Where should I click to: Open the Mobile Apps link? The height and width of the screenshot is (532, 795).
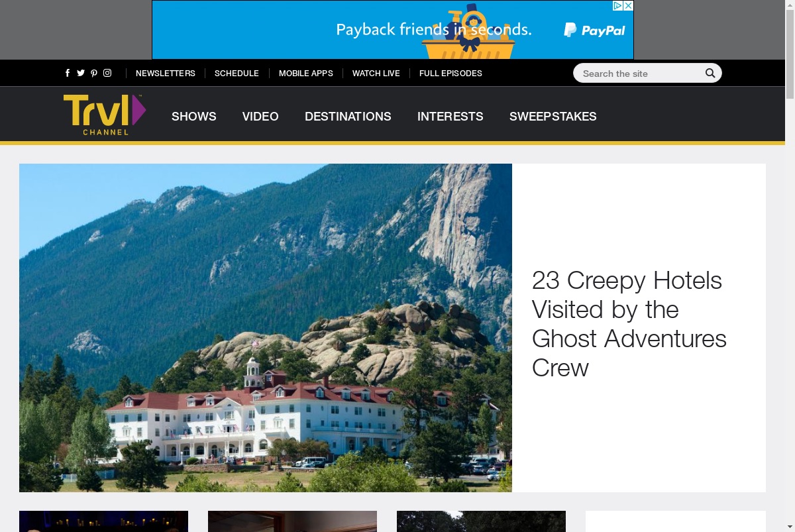pos(306,74)
